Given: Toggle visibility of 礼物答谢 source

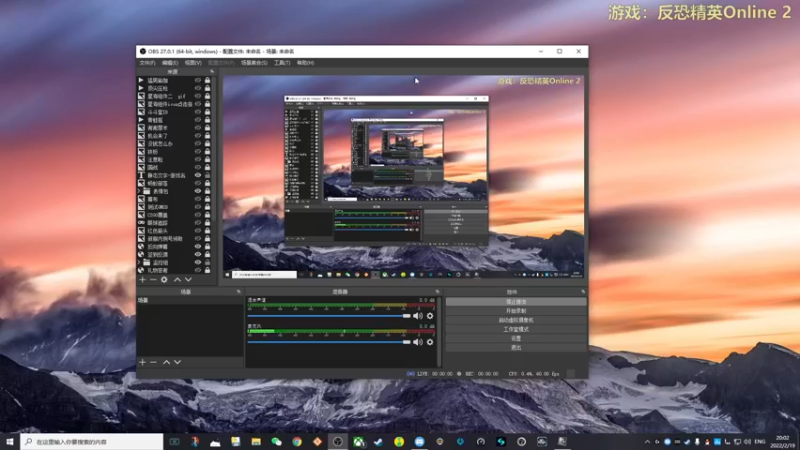Looking at the screenshot, I should 198,270.
